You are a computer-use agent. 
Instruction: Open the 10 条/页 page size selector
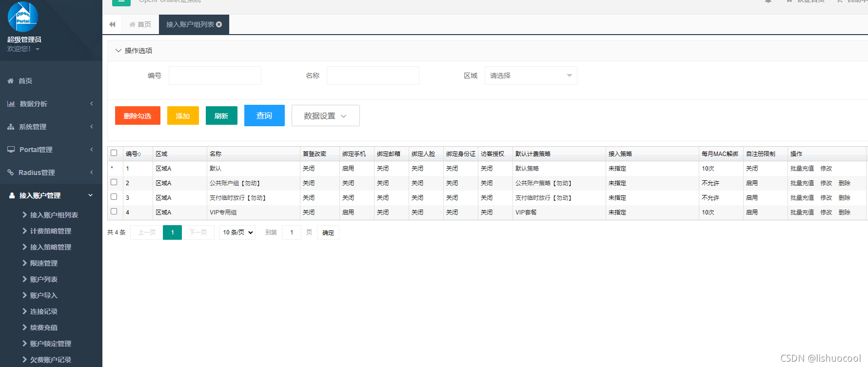coord(237,232)
